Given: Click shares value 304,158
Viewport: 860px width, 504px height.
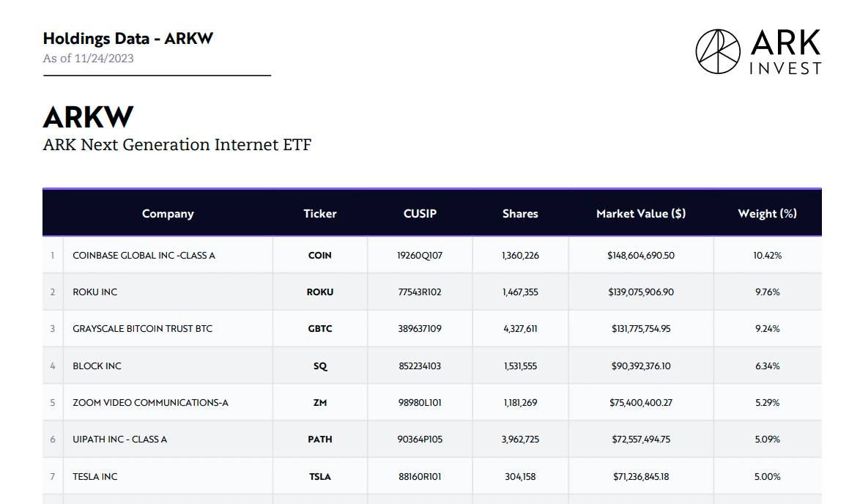Looking at the screenshot, I should [x=521, y=477].
